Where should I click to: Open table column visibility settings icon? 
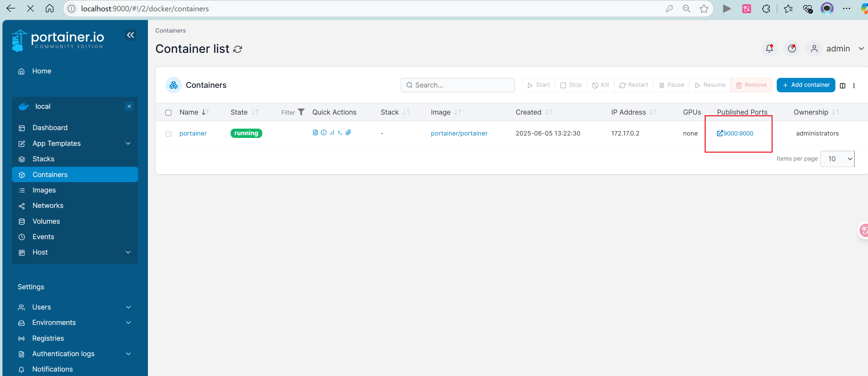(x=843, y=85)
